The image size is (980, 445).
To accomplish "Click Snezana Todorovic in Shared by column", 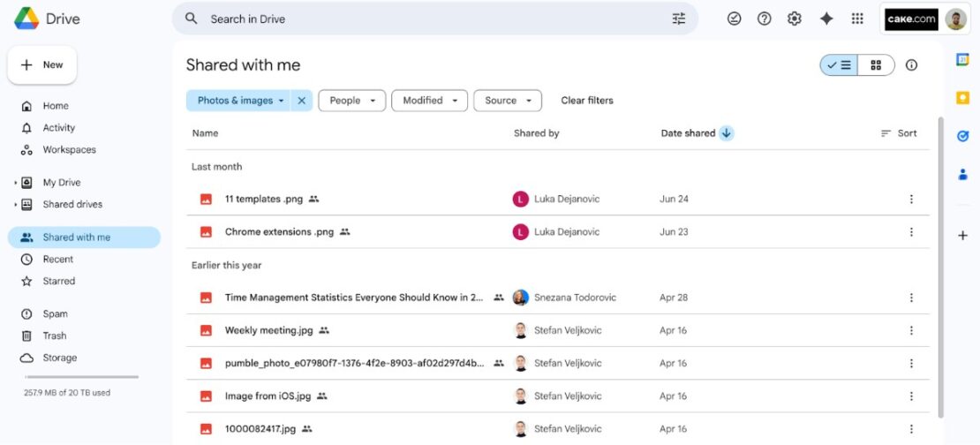I will pyautogui.click(x=575, y=298).
